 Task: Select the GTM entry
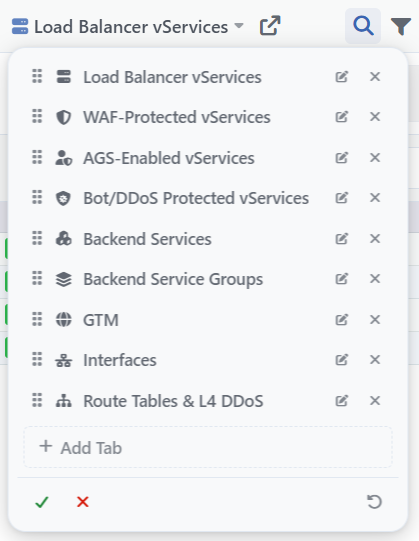click(x=101, y=320)
